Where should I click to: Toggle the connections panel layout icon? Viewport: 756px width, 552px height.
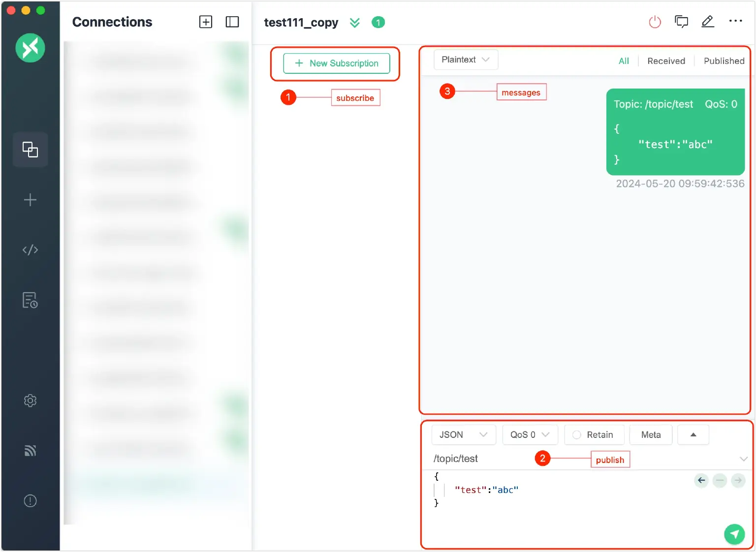[232, 22]
